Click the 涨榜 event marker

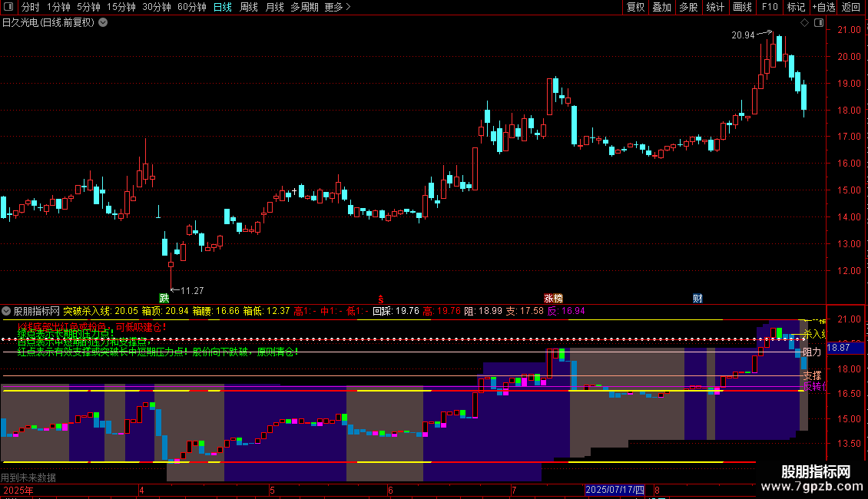tap(554, 298)
